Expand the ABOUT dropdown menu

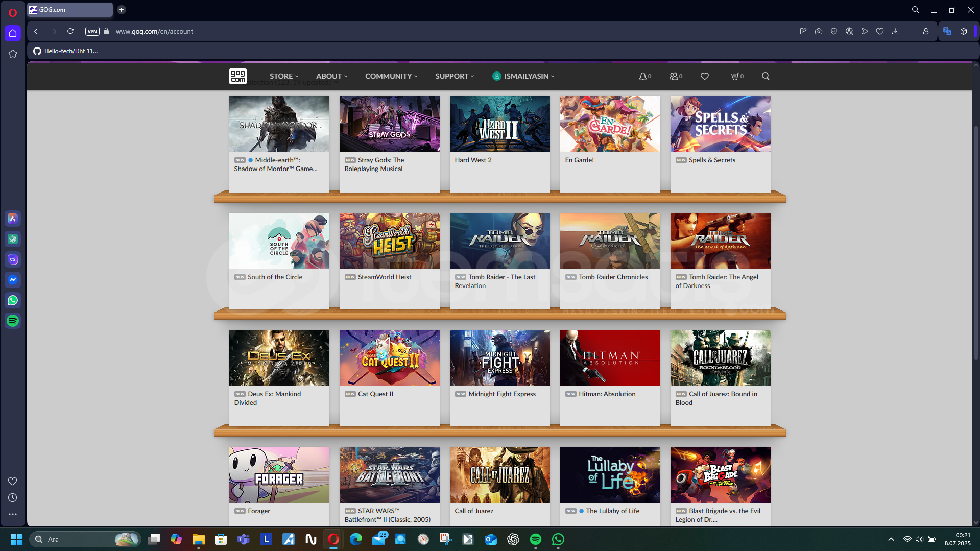(332, 76)
